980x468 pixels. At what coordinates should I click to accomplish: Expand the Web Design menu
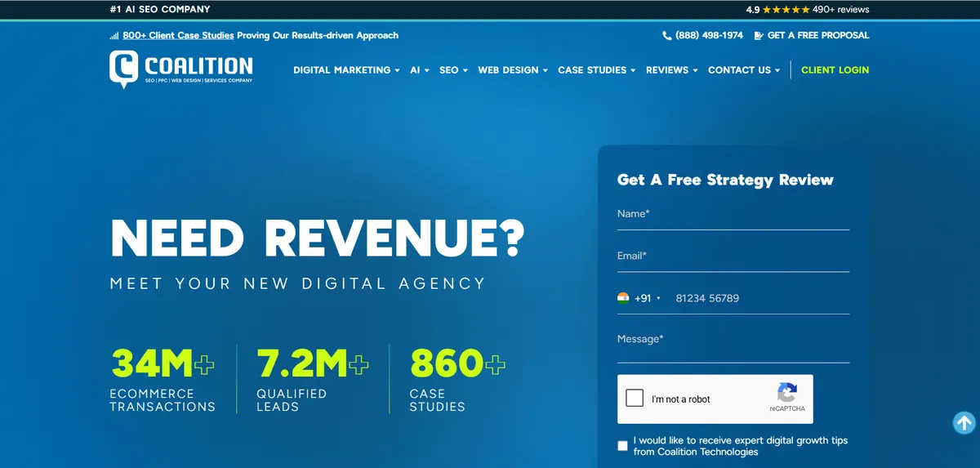point(513,70)
